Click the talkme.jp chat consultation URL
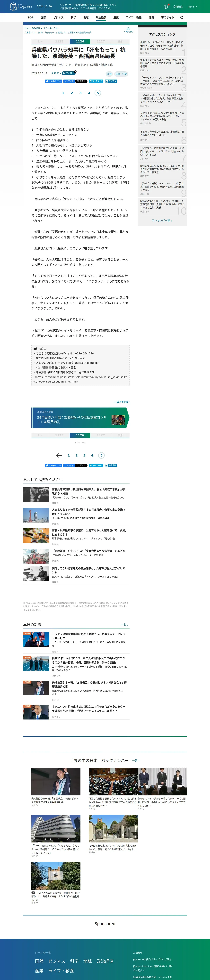 (x=87, y=363)
